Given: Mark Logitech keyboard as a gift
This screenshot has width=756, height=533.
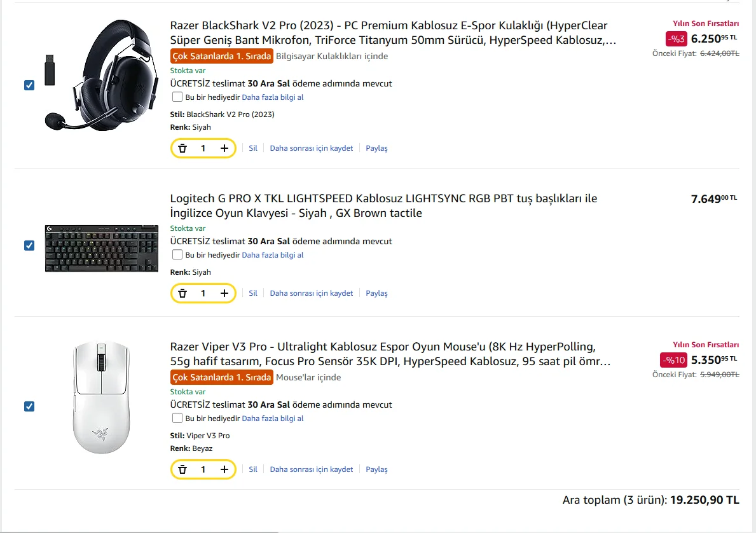Looking at the screenshot, I should click(177, 255).
